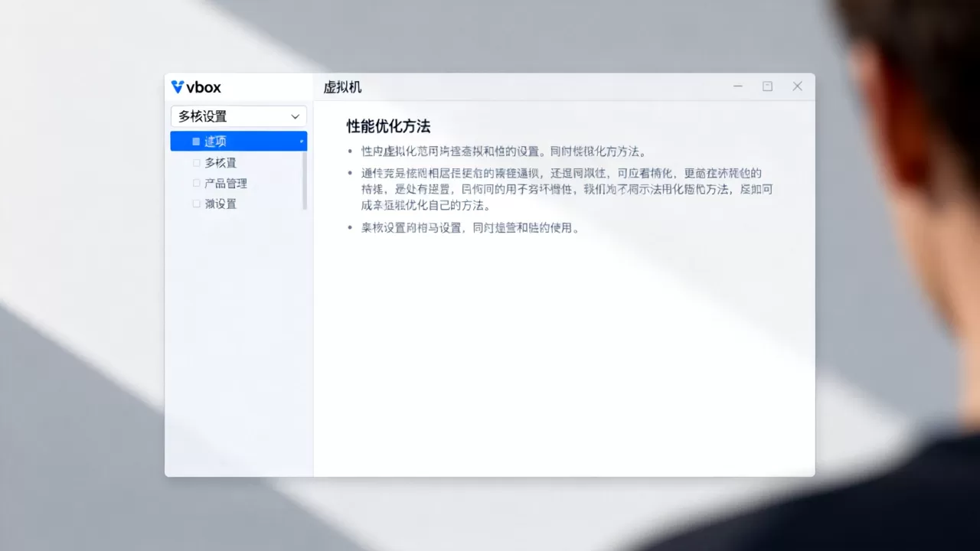Click the small arrow on highlighted row
The image size is (980, 551).
coord(302,142)
